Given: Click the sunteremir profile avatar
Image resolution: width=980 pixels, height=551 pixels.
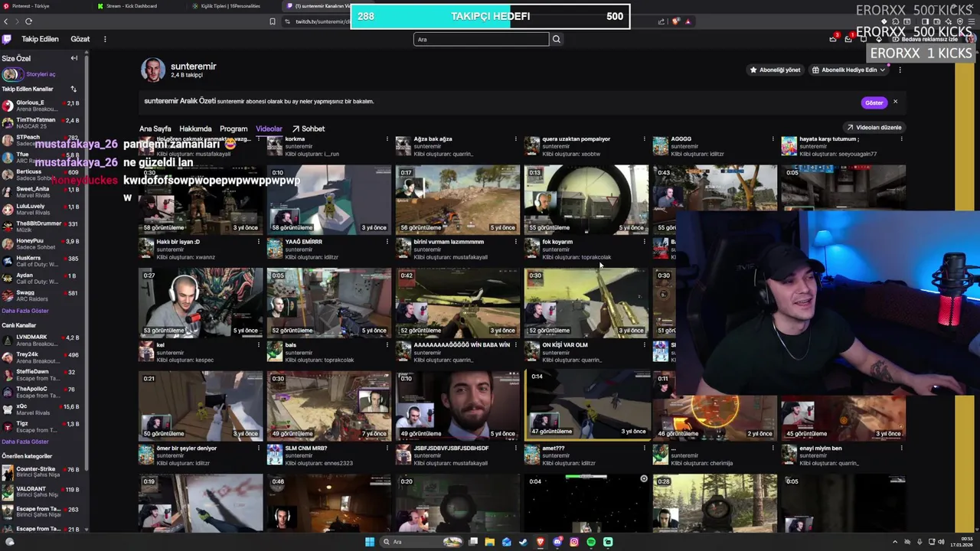Looking at the screenshot, I should (x=152, y=70).
